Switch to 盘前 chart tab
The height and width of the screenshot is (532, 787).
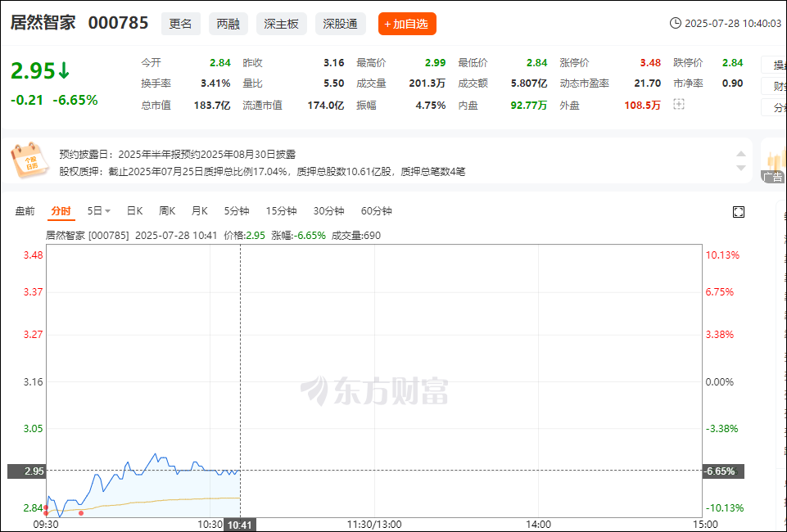click(x=25, y=211)
